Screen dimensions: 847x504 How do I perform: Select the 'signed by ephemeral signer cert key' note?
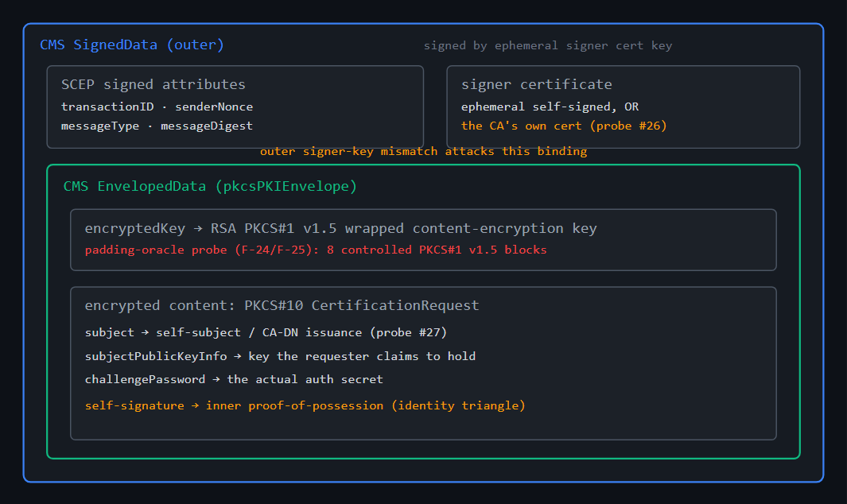548,46
